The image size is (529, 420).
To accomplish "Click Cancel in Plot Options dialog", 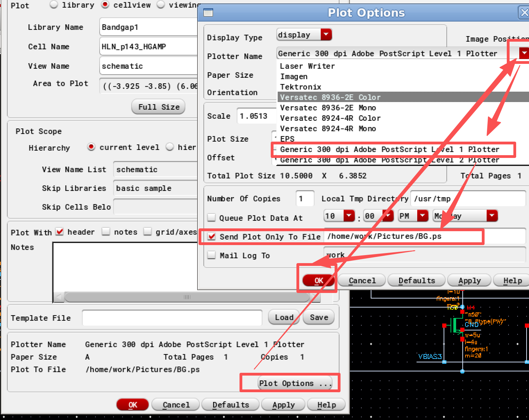I will (362, 280).
